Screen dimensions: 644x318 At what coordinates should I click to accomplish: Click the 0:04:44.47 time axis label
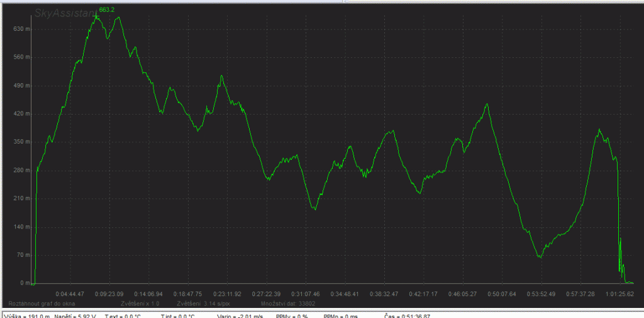coord(70,293)
